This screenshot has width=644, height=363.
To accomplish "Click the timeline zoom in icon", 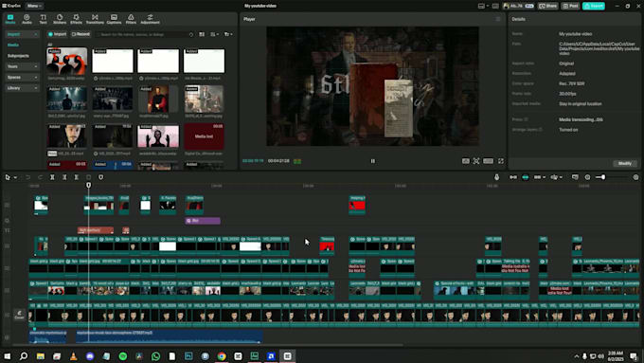I will 635,177.
